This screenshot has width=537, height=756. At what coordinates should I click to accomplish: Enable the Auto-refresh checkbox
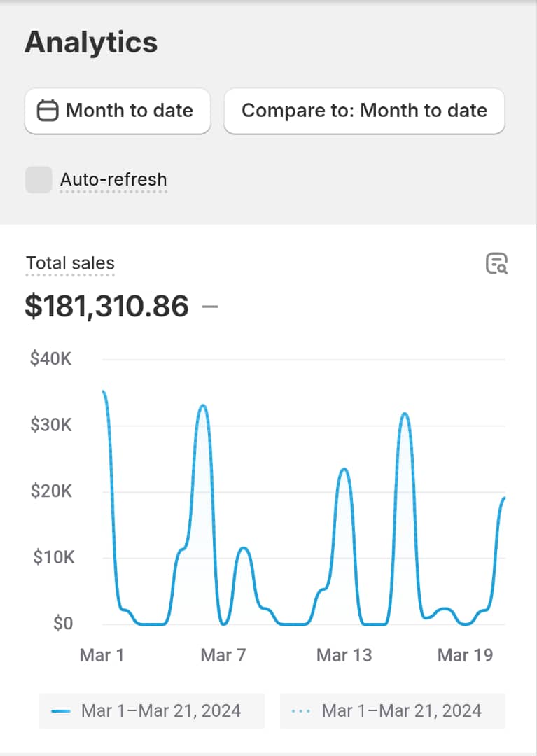39,180
